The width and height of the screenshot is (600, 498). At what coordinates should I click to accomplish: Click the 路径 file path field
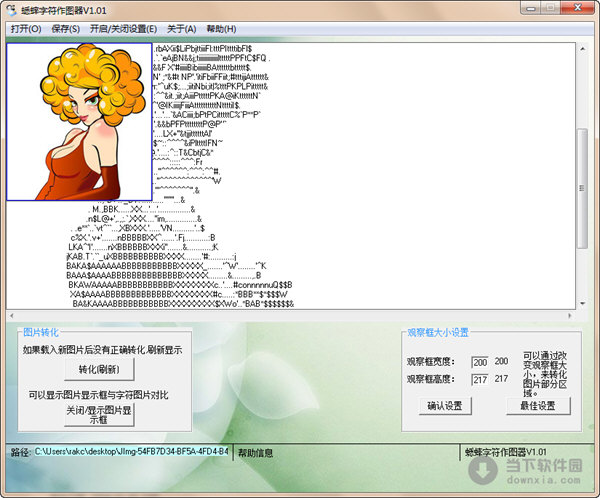[132, 452]
